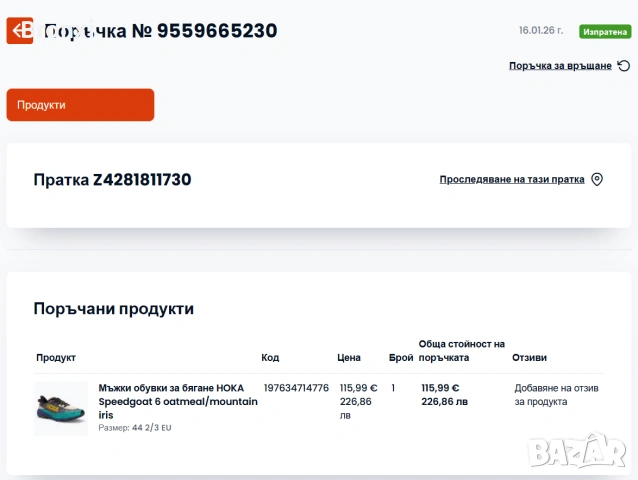Image resolution: width=638 pixels, height=480 pixels.
Task: Open the Поръчка за връщане link
Action: click(560, 65)
